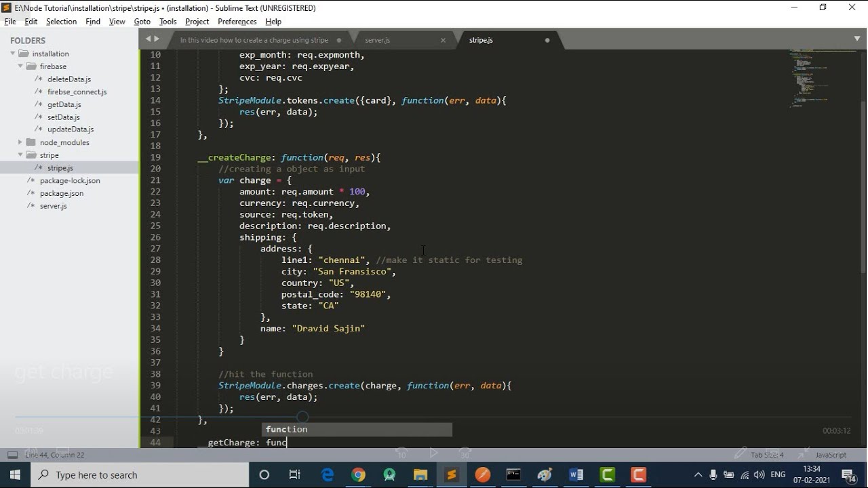Screen dimensions: 868x488
Task: Open the Project menu
Action: tap(197, 22)
